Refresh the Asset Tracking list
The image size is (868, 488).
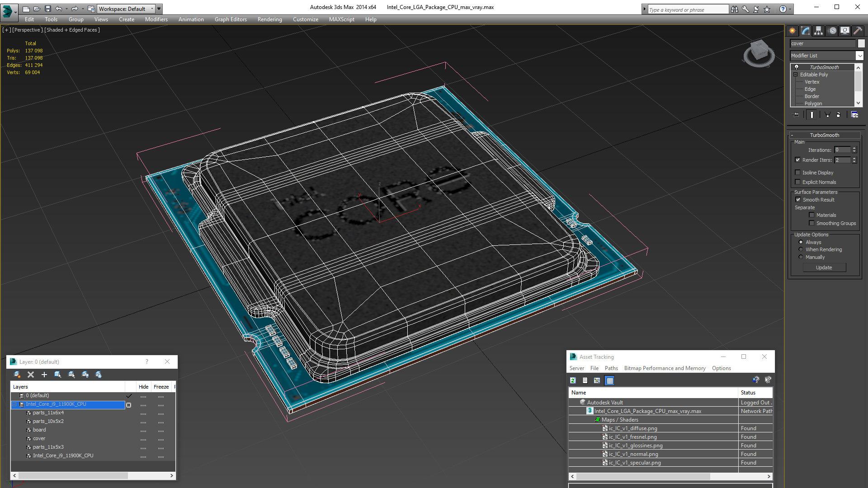point(573,380)
